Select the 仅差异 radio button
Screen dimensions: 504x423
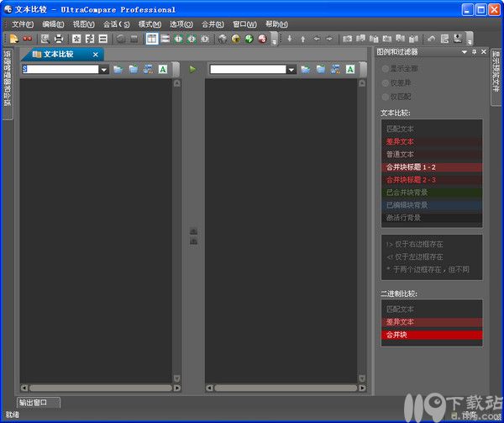pos(385,82)
